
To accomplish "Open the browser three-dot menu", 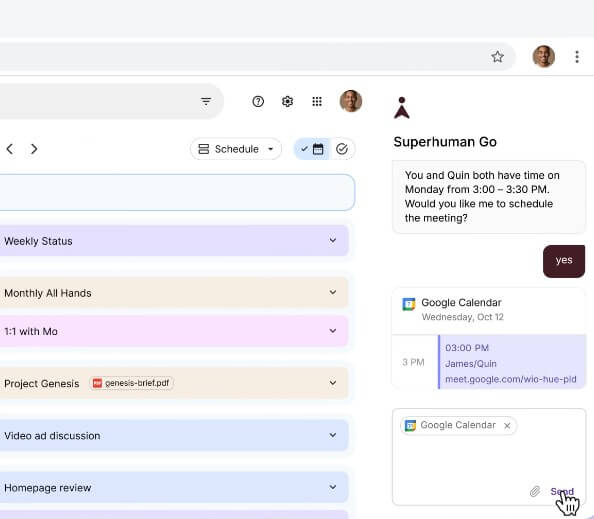I will pos(577,57).
